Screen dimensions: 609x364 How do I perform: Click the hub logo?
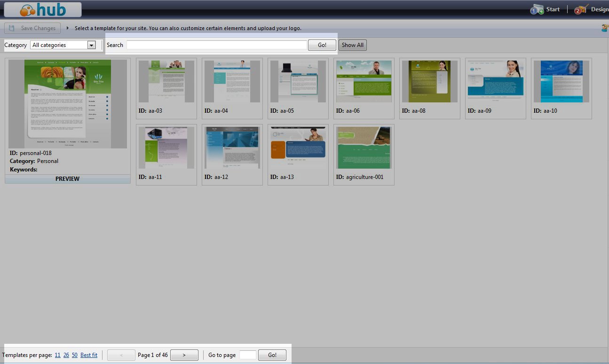(43, 9)
